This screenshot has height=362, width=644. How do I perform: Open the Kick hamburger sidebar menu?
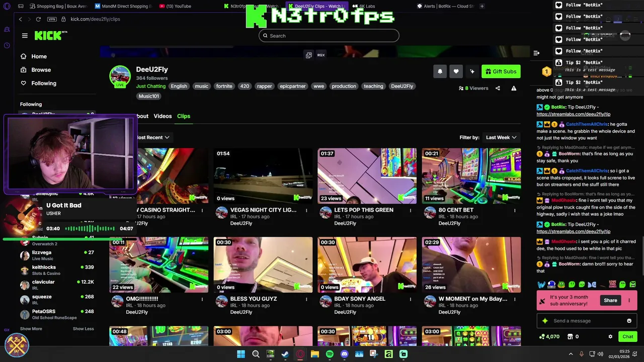[25, 36]
